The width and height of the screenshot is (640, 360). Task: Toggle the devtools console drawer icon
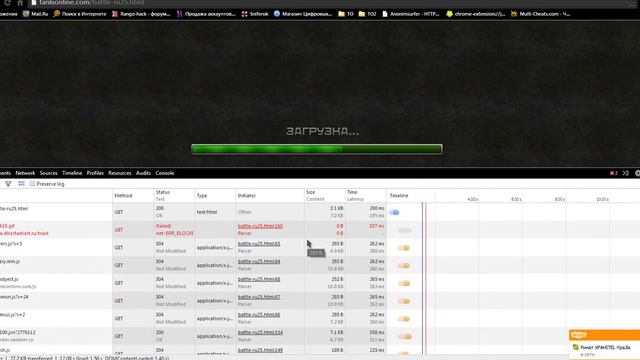click(x=626, y=173)
